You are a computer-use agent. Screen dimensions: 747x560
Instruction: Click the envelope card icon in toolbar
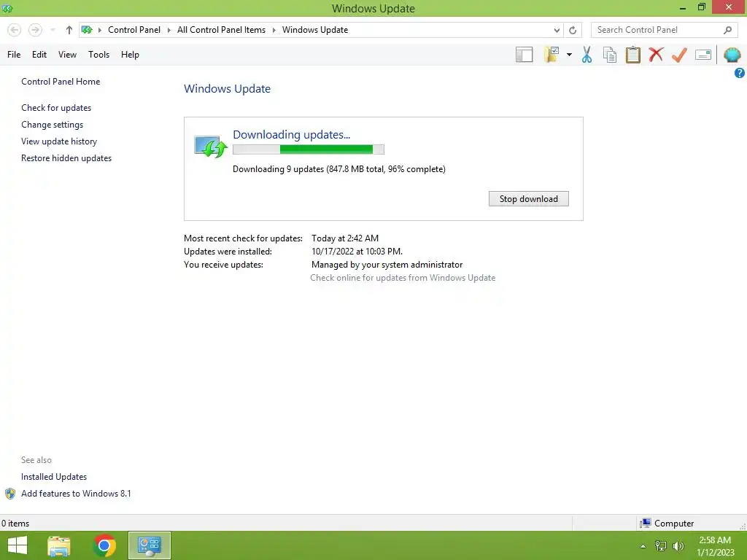703,55
